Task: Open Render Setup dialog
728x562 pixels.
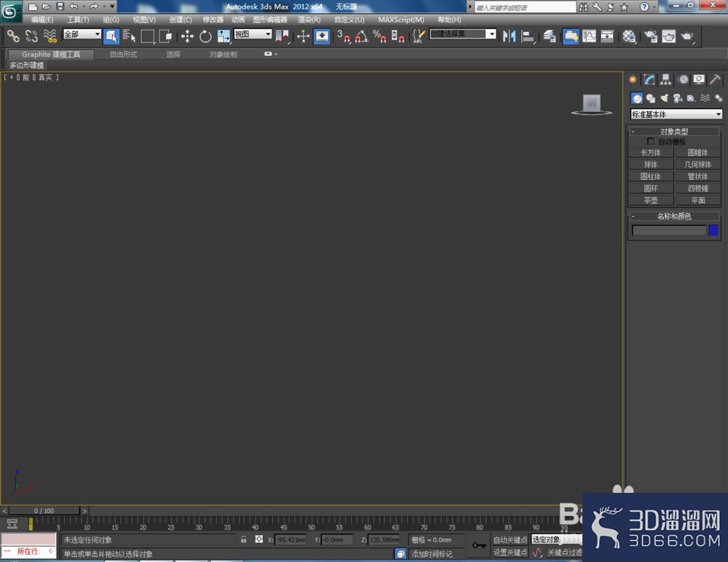Action: (651, 36)
